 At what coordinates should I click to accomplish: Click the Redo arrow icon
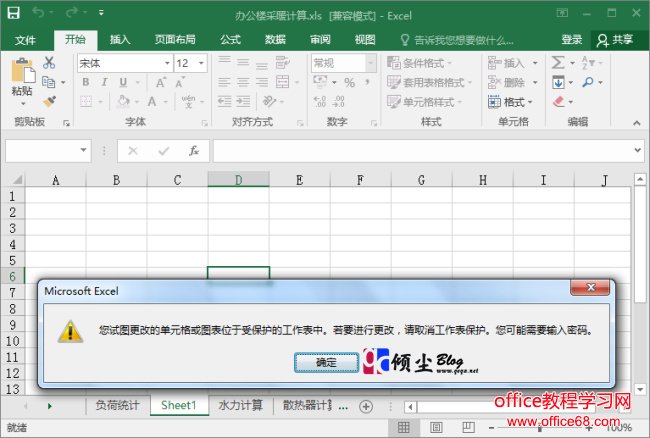point(71,13)
